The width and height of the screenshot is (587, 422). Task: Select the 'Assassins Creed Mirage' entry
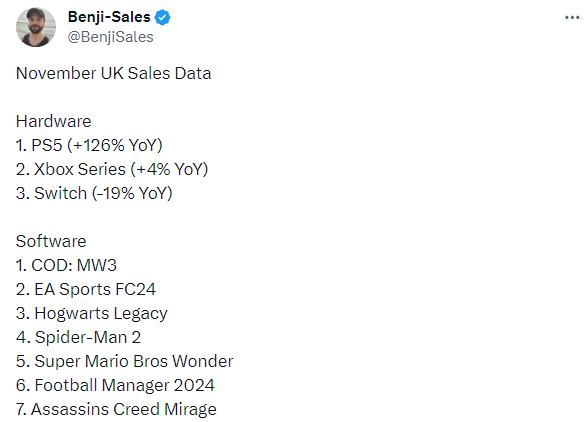click(x=116, y=409)
